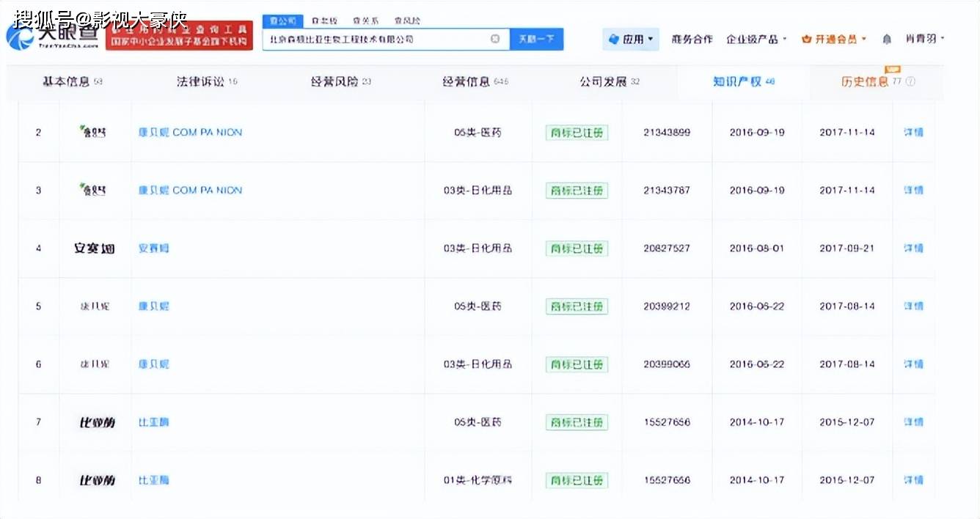Click the 2017-09-21 date cell
This screenshot has width=980, height=519.
pos(847,248)
